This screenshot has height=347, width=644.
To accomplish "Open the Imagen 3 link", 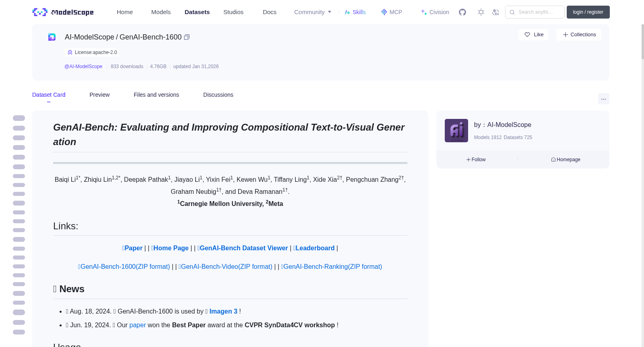I will (x=223, y=312).
